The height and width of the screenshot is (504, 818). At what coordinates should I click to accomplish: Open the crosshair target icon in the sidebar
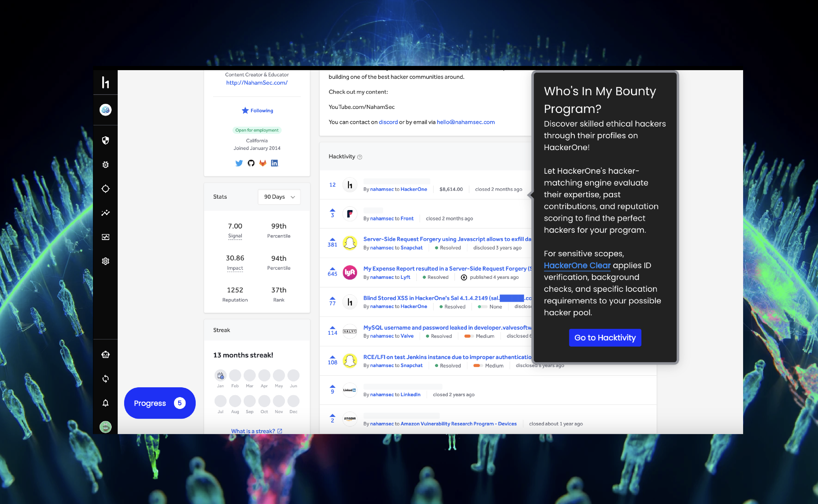[x=105, y=189]
